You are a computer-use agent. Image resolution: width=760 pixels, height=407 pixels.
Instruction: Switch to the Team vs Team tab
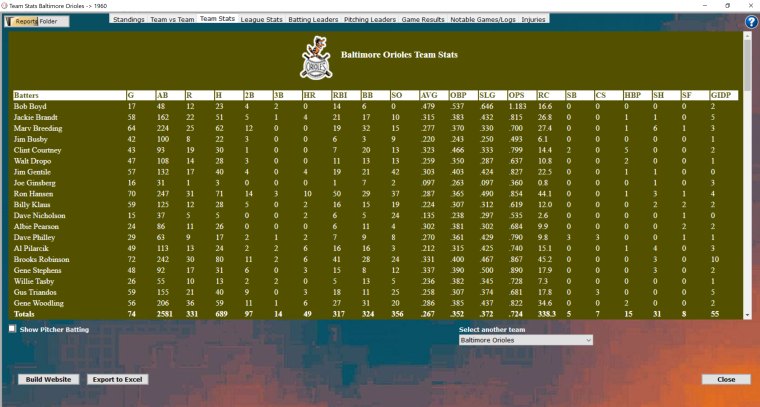pos(172,19)
